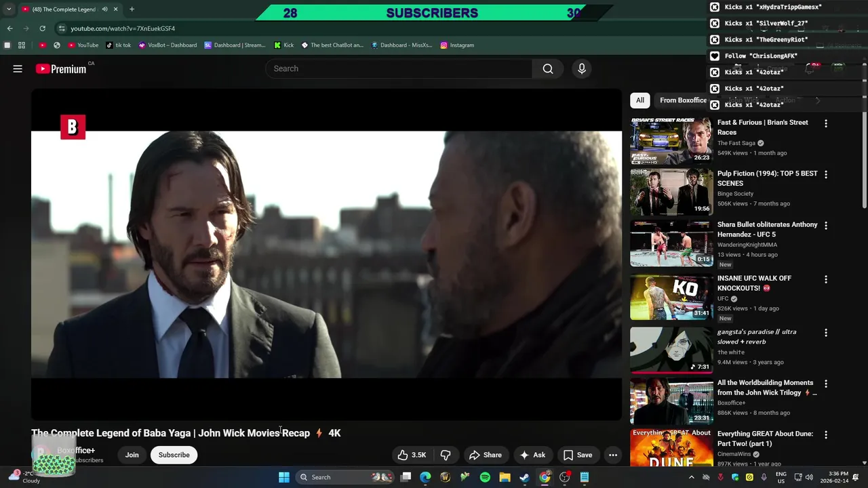Image resolution: width=868 pixels, height=488 pixels.
Task: Open options for gangsta's paradise video
Action: pyautogui.click(x=826, y=333)
